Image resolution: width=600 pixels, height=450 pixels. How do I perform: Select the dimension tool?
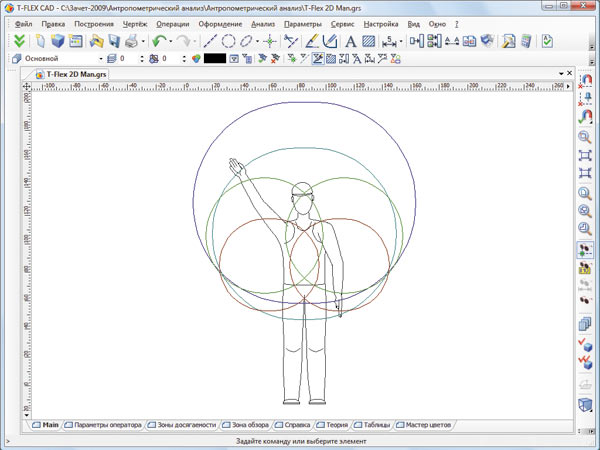389,41
